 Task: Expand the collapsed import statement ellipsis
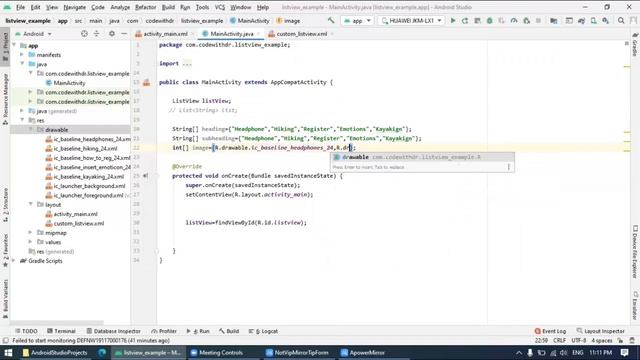click(x=187, y=64)
